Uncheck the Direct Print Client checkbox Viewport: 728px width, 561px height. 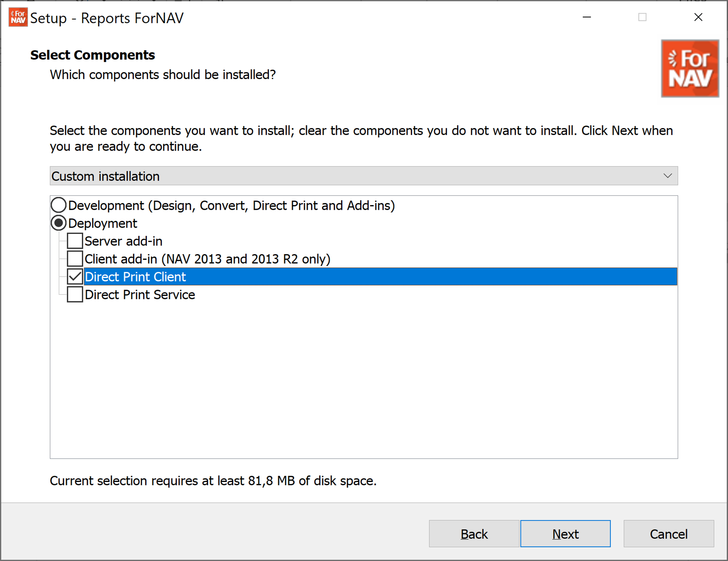(x=75, y=277)
